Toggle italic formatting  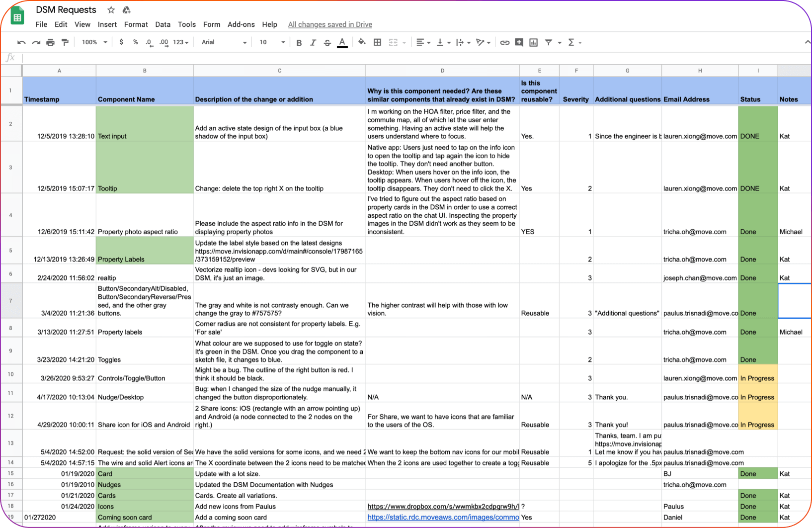pos(313,43)
